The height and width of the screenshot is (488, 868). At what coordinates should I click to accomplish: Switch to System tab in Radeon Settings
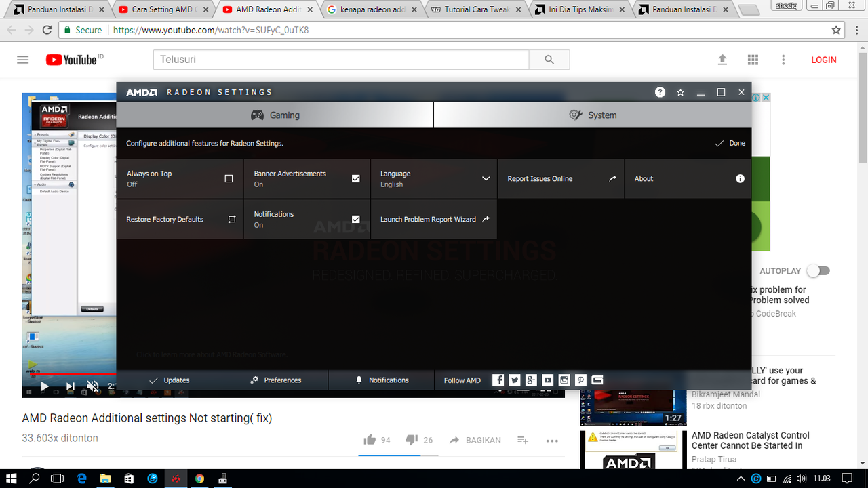[593, 115]
